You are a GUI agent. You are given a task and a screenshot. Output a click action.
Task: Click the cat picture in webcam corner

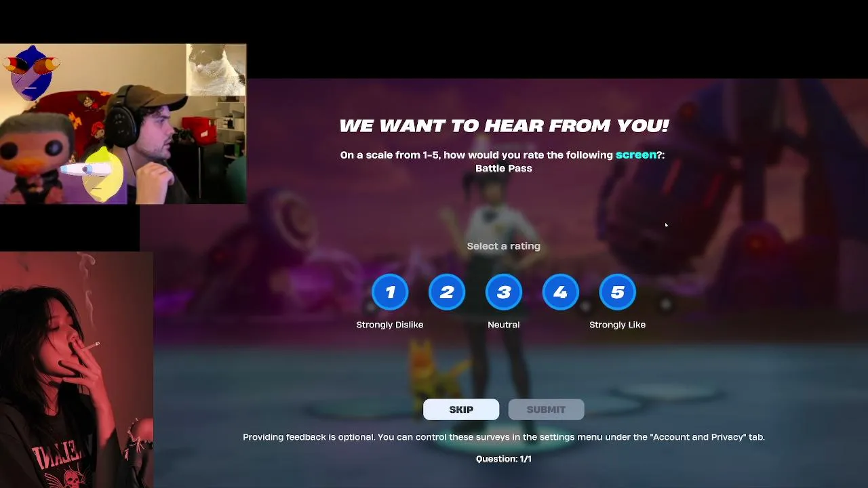pos(216,70)
